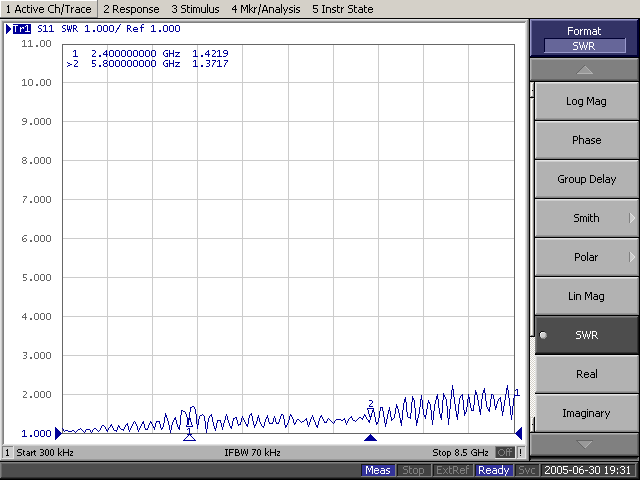
Task: Click the Stop 8.5 GHz field
Action: coord(460,453)
